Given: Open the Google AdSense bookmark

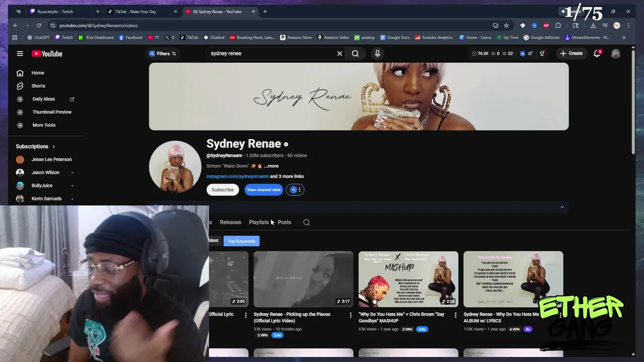Looking at the screenshot, I should click(x=541, y=37).
